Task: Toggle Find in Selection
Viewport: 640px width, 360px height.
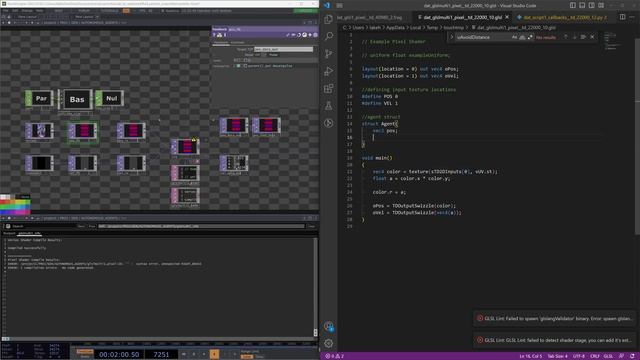Action: click(x=583, y=37)
